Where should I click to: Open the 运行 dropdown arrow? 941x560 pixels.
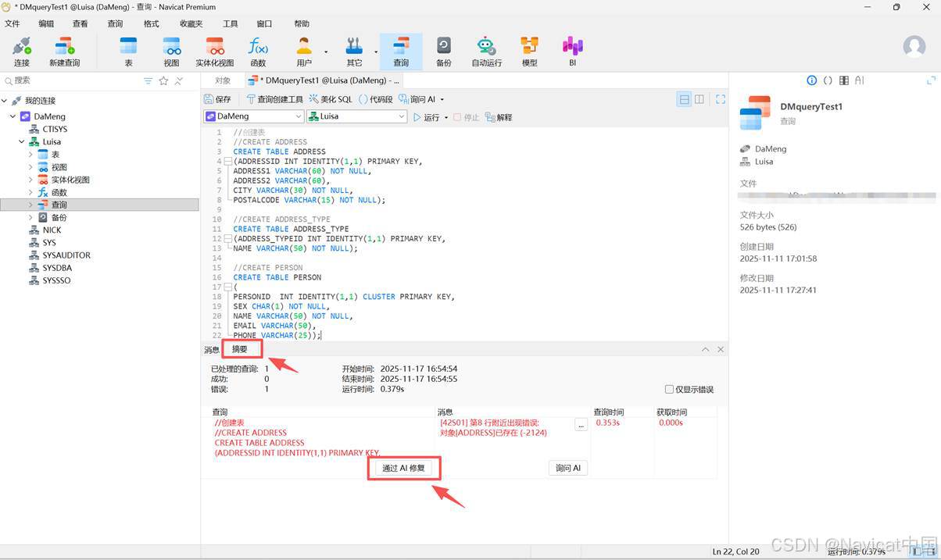pos(446,118)
